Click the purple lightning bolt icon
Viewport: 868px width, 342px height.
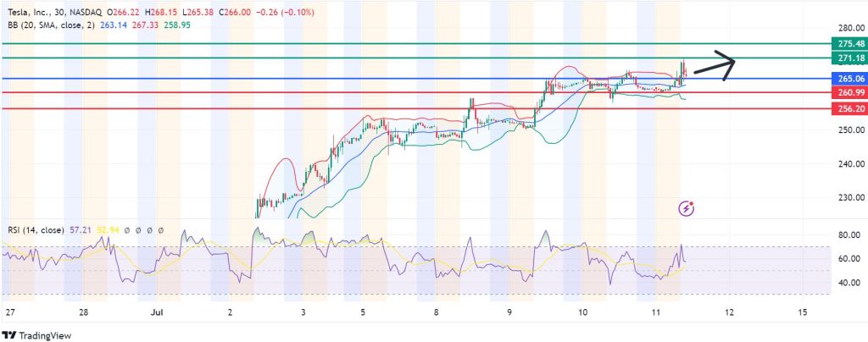point(687,207)
